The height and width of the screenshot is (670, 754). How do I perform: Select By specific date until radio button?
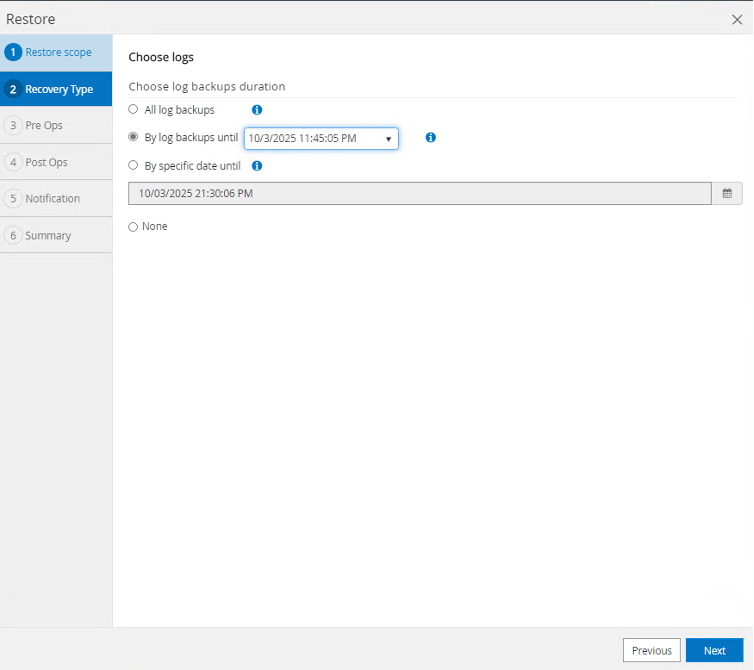point(134,166)
